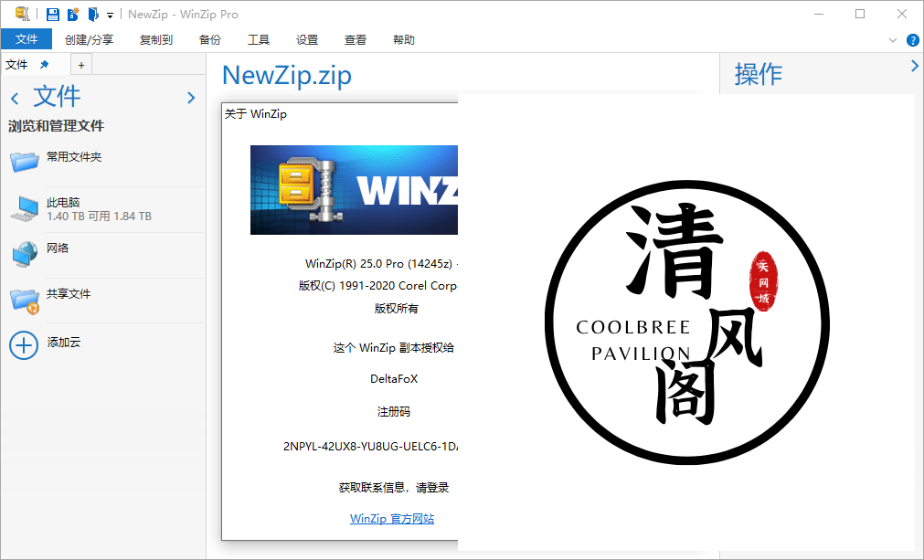
Task: Click the NewZip.zip archive title
Action: click(x=286, y=76)
